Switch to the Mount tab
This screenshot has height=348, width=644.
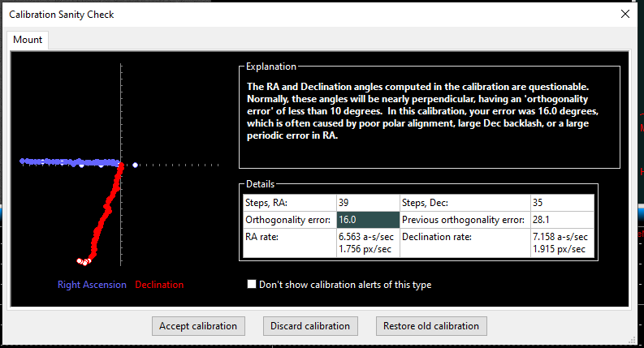coord(28,39)
